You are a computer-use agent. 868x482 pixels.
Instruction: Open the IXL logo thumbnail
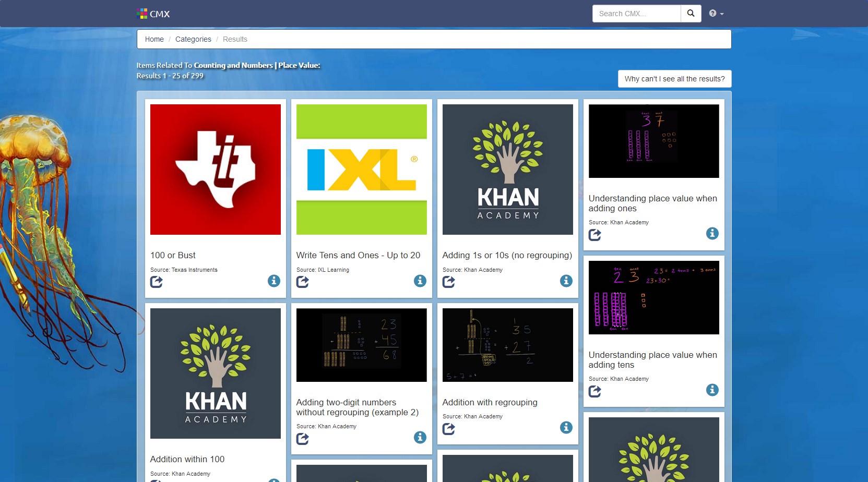point(362,170)
